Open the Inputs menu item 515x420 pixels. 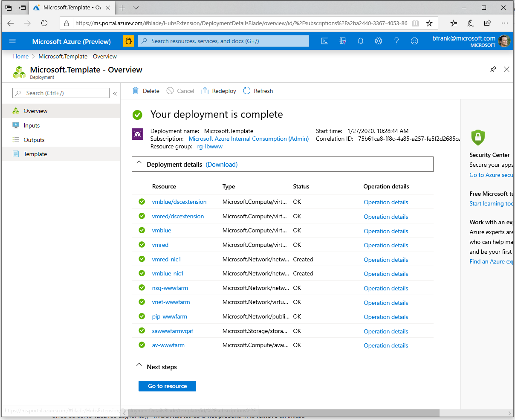tap(32, 125)
